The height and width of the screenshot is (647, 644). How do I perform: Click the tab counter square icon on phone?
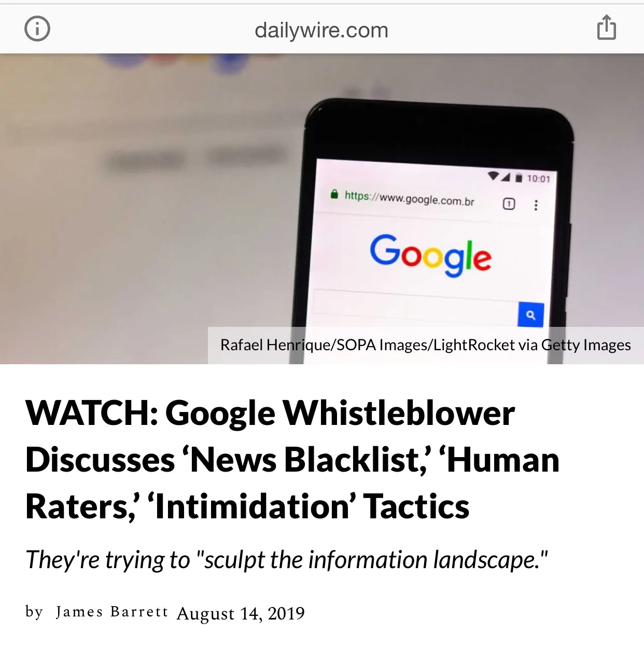coord(509,204)
